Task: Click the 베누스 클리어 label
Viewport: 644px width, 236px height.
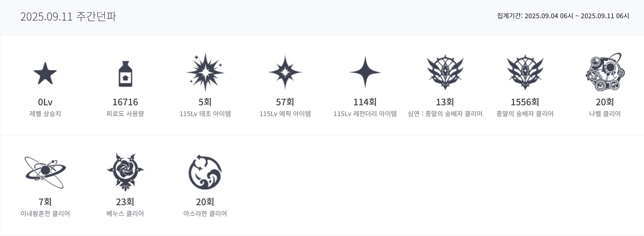Action: 125,213
